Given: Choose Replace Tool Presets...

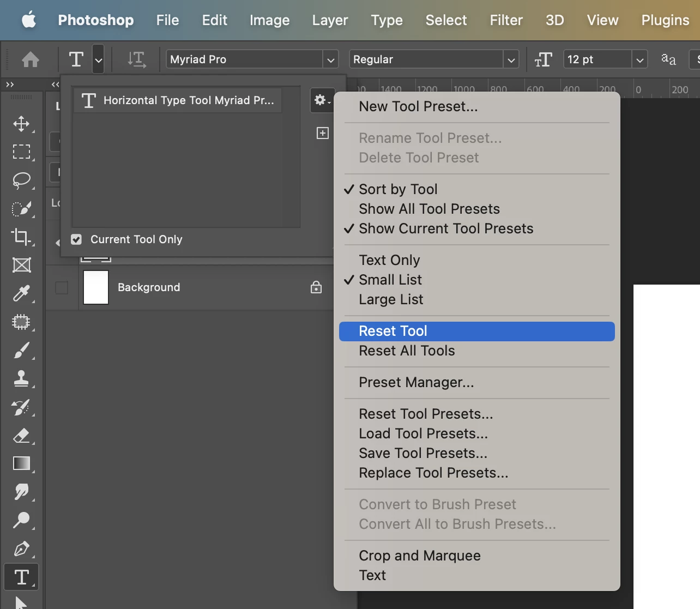Looking at the screenshot, I should point(476,473).
